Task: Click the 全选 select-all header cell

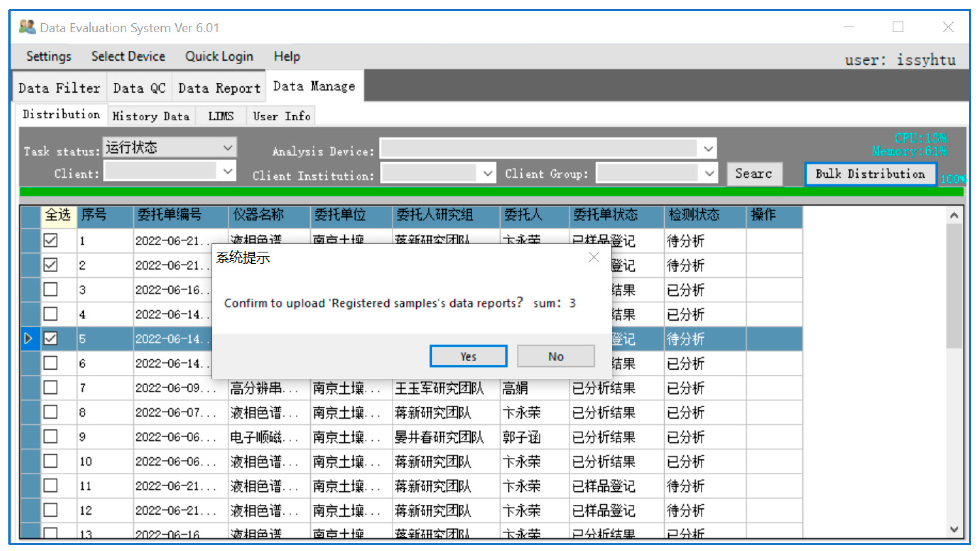Action: tap(58, 215)
